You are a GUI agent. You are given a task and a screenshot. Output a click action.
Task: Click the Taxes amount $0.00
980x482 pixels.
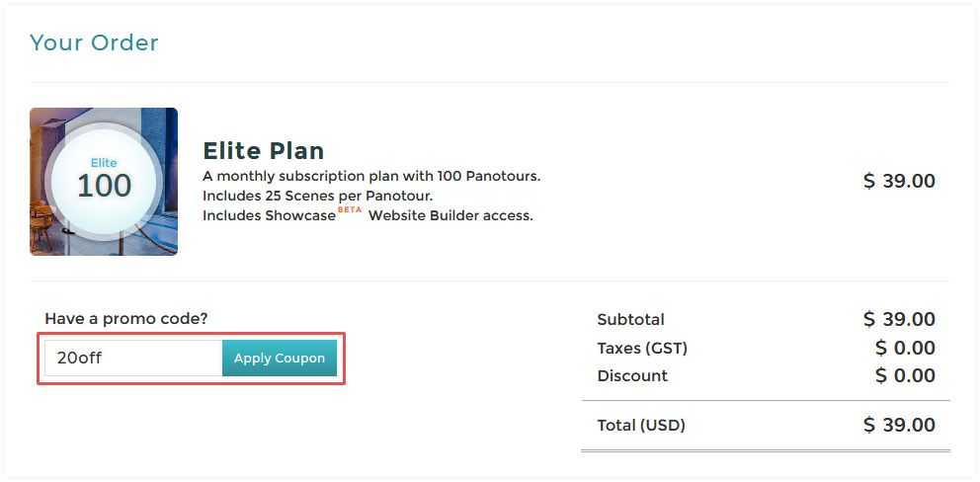click(905, 348)
